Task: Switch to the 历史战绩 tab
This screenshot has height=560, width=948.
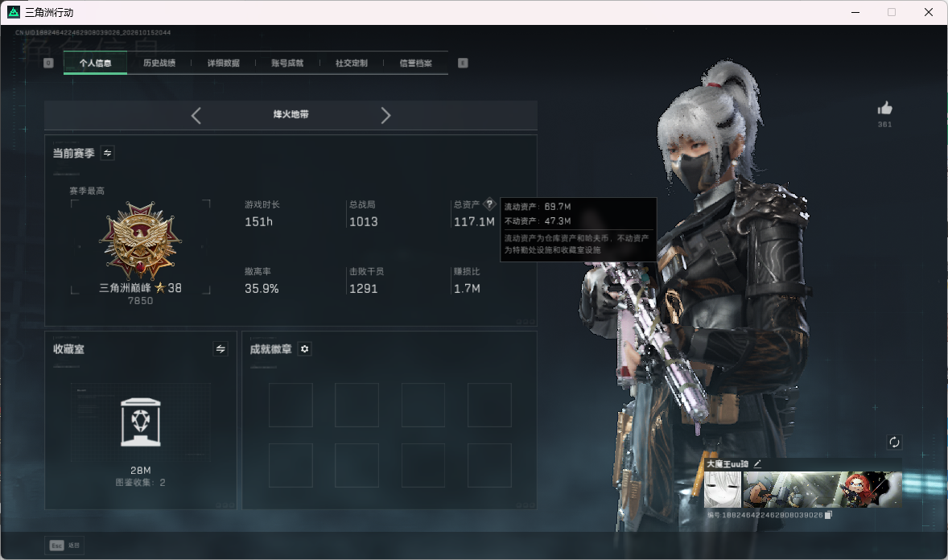Action: [x=159, y=63]
